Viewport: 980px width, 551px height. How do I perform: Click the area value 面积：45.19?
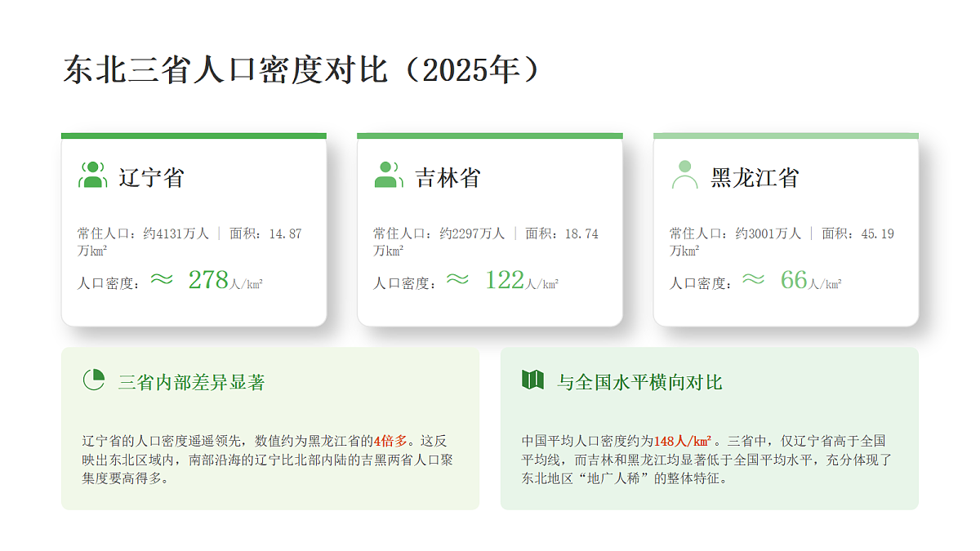[857, 233]
